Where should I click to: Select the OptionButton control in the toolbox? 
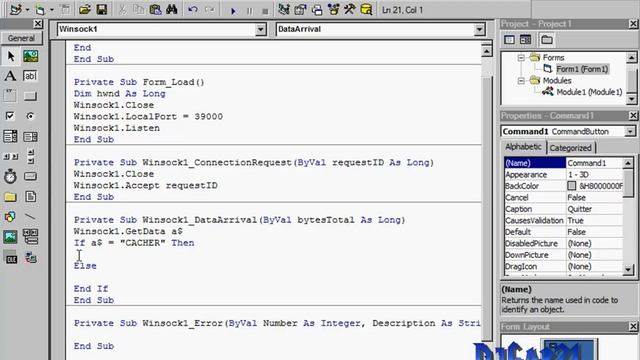click(30, 116)
